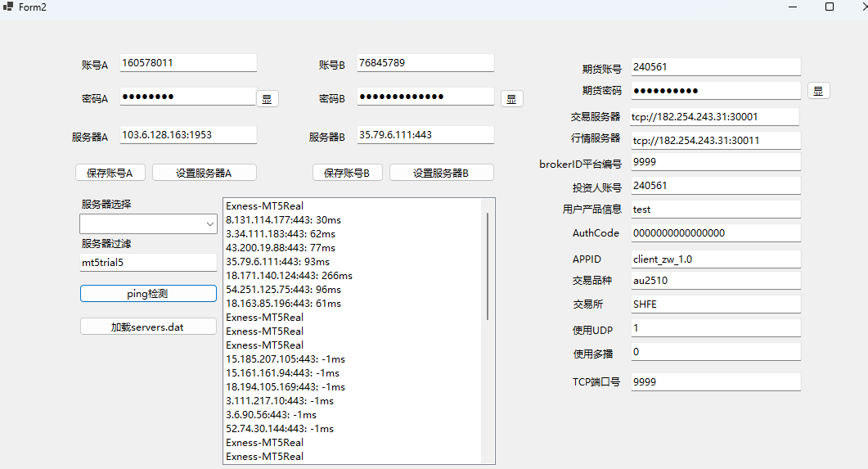Show password A with 显 button
The width and height of the screenshot is (868, 469).
267,99
